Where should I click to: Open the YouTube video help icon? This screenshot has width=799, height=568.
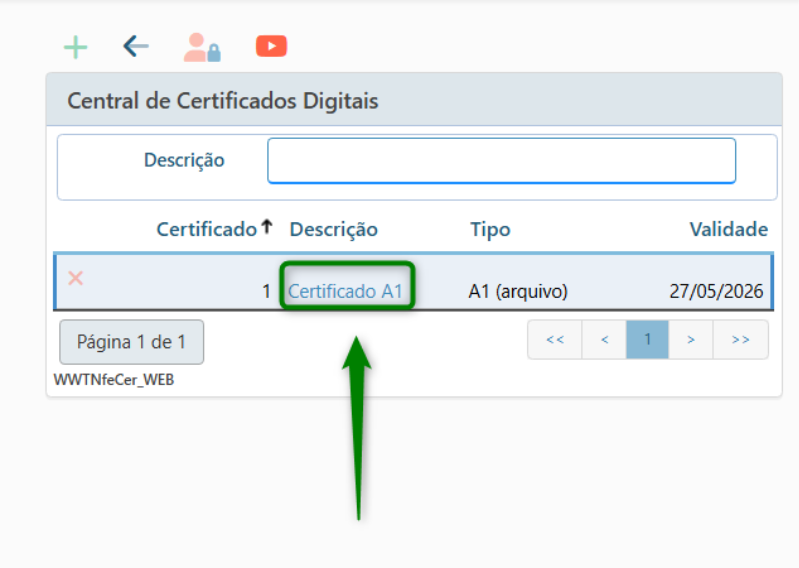click(x=271, y=46)
